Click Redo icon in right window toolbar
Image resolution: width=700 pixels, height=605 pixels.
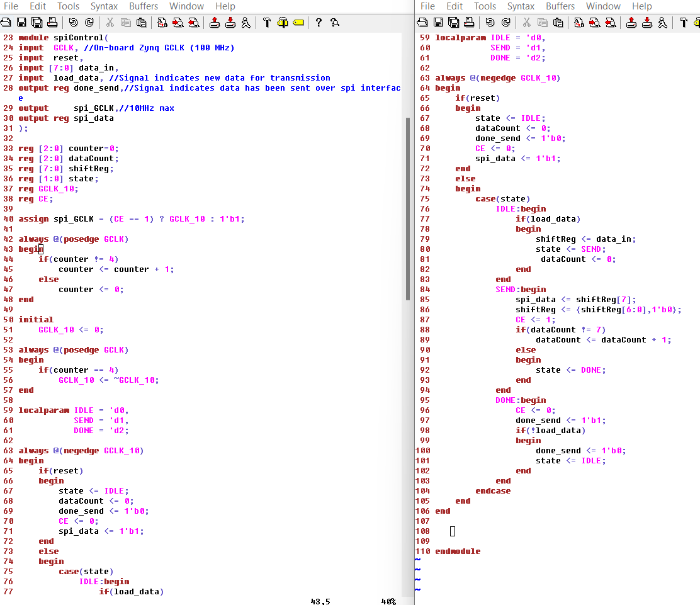click(x=505, y=23)
